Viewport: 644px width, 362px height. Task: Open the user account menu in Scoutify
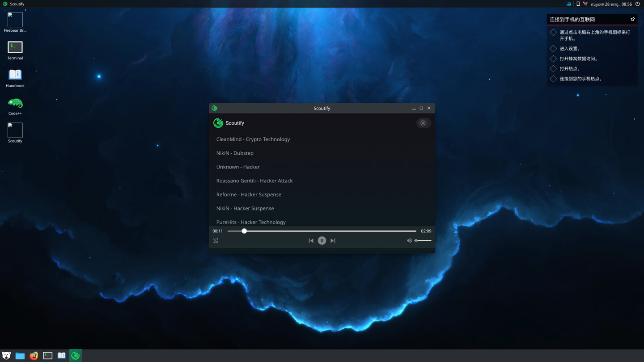(423, 122)
